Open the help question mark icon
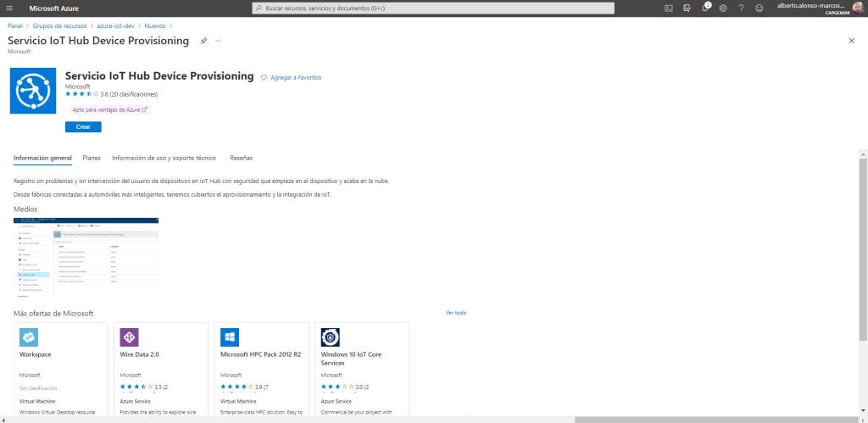 pos(741,8)
